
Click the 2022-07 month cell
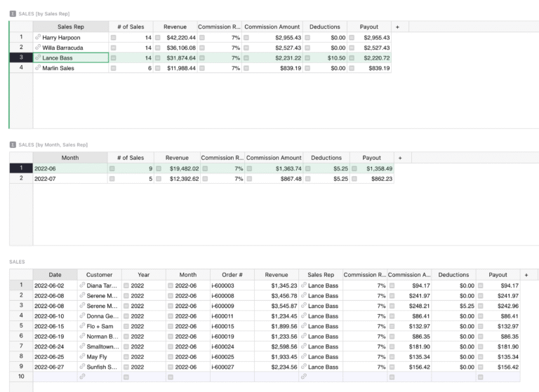coord(70,179)
